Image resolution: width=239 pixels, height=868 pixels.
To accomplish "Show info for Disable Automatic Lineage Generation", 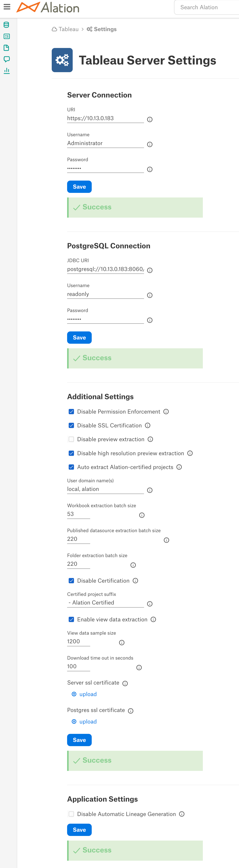I will coord(182,814).
